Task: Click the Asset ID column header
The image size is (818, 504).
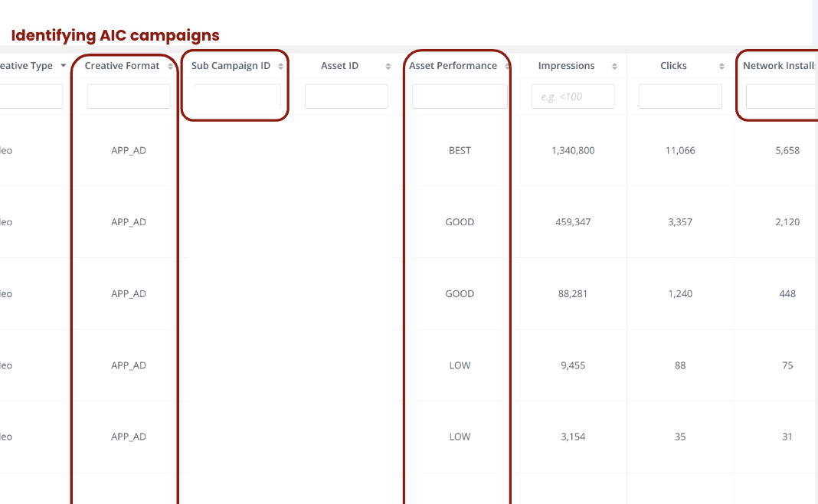Action: (339, 66)
